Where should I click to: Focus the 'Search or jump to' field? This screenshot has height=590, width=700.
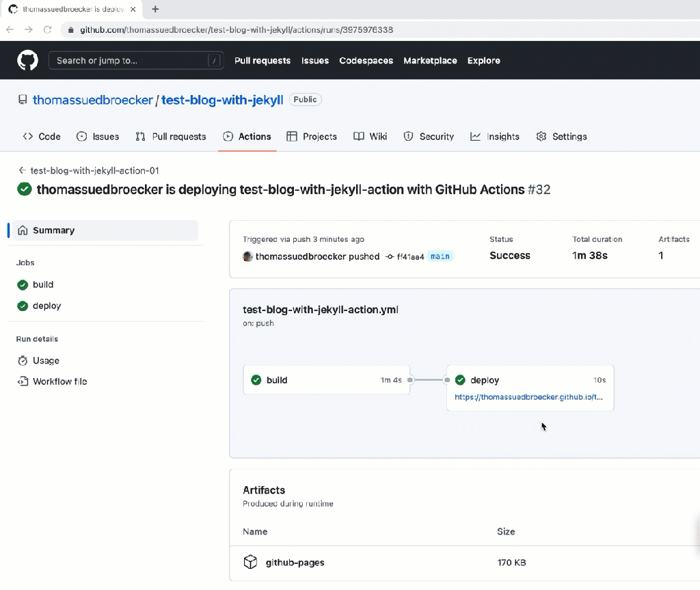[130, 60]
